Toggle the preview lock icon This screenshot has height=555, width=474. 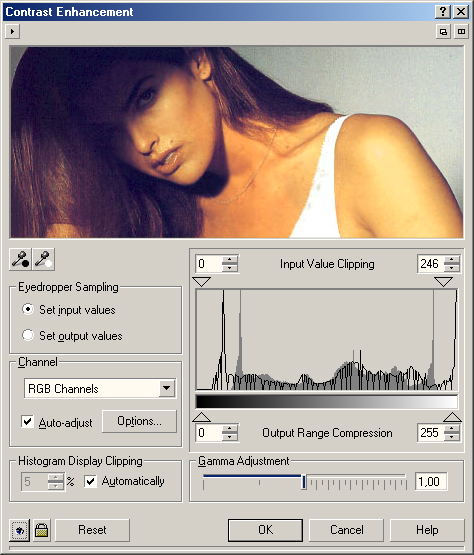coord(42,530)
